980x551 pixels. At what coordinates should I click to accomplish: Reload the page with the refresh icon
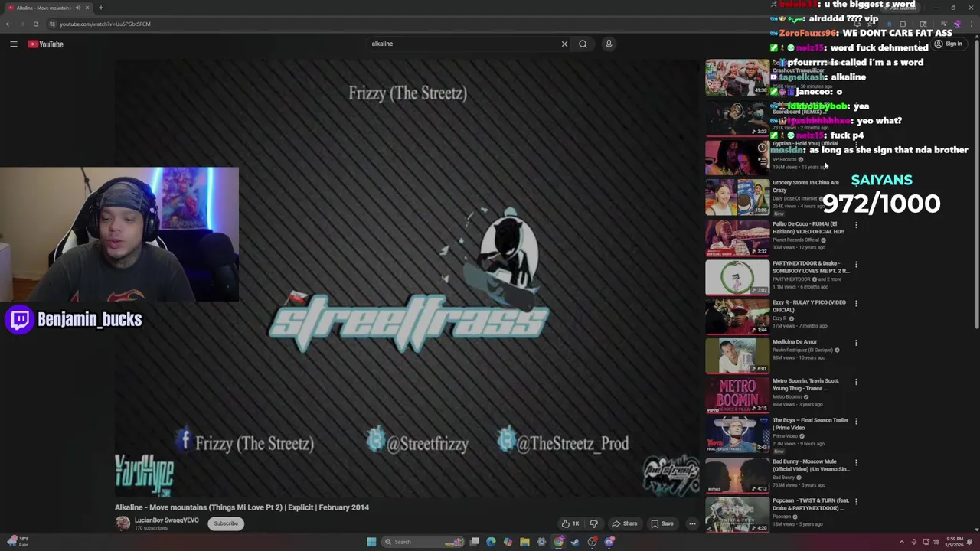pyautogui.click(x=35, y=24)
